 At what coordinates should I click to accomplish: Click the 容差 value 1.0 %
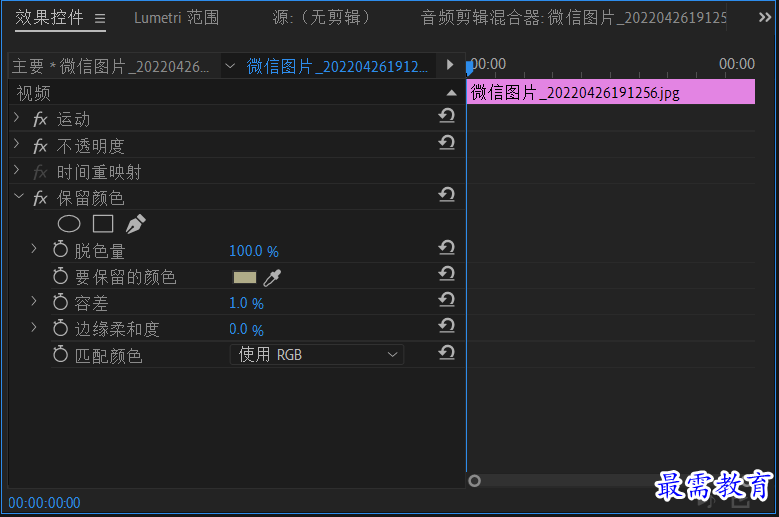246,303
